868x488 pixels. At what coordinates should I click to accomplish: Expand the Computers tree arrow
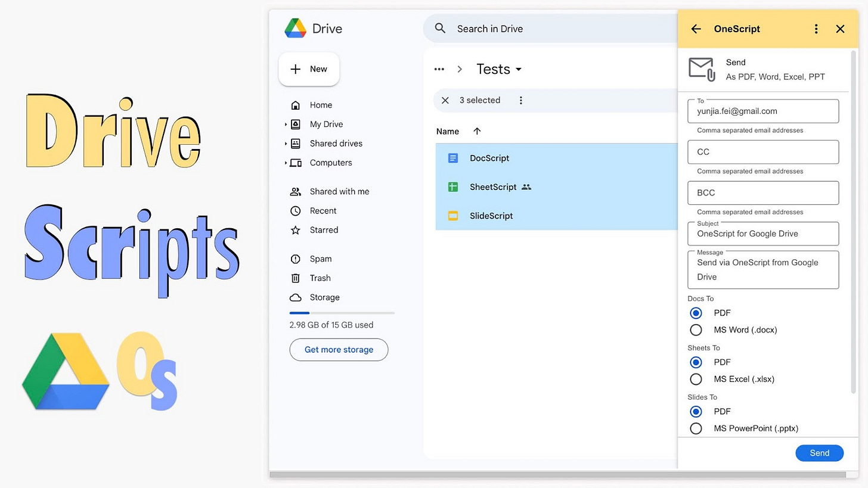click(286, 163)
